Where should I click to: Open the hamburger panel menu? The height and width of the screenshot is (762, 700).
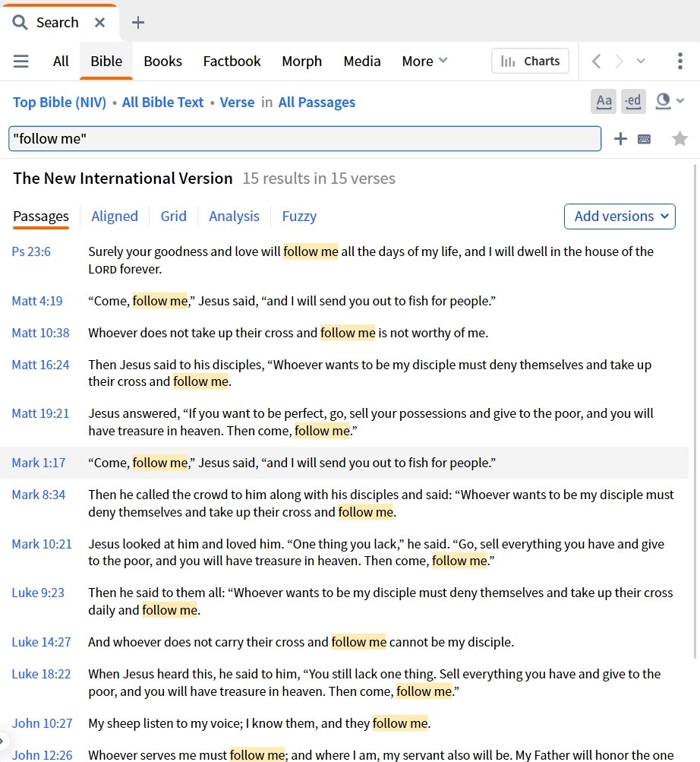[20, 61]
